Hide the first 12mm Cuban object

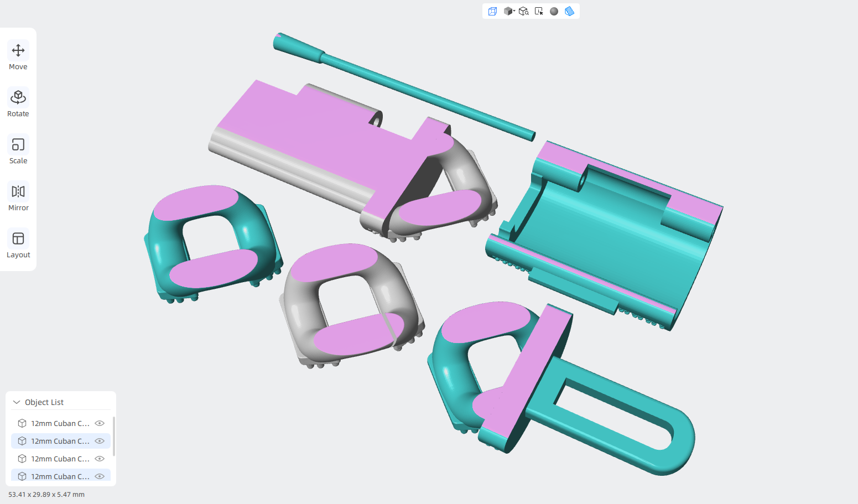click(100, 423)
